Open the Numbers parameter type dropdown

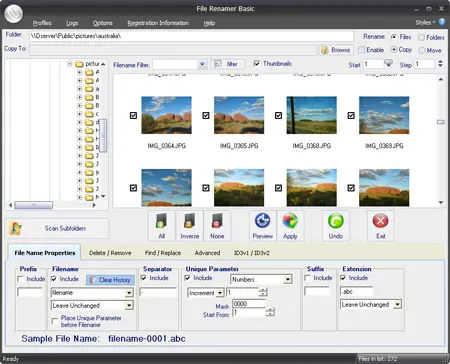tap(288, 279)
